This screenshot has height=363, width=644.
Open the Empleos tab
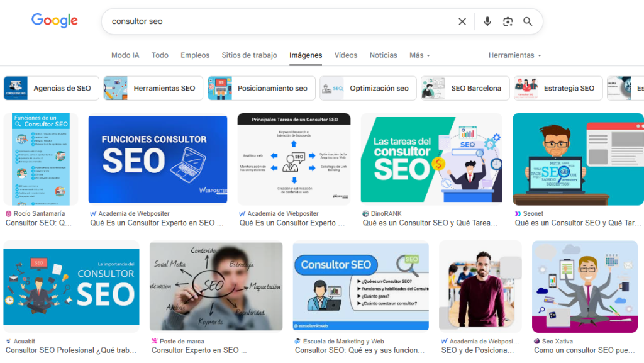pos(195,55)
